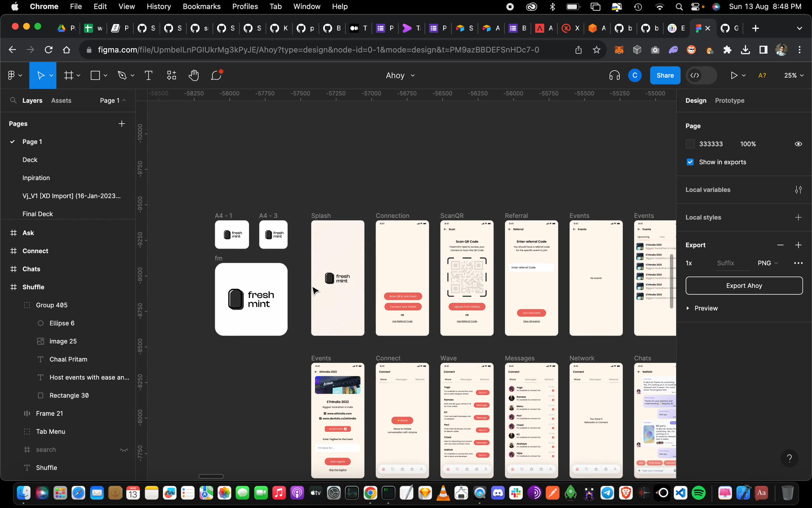Activate the Hand tool
The image size is (812, 508).
click(x=193, y=75)
